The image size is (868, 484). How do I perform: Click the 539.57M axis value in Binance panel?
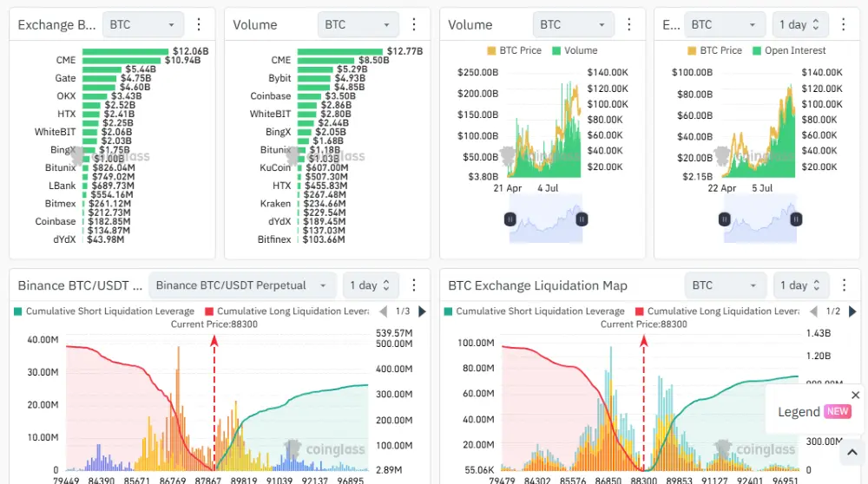point(394,333)
